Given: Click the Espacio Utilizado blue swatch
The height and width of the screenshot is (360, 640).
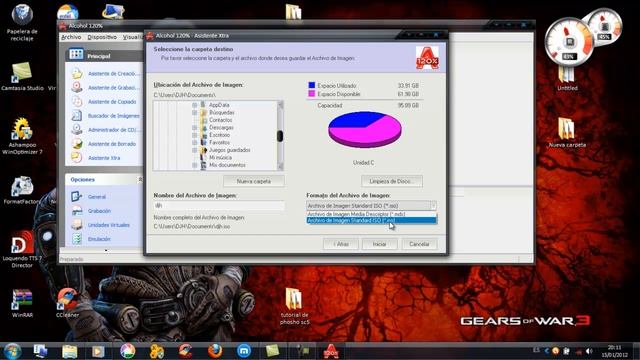Looking at the screenshot, I should tap(312, 85).
